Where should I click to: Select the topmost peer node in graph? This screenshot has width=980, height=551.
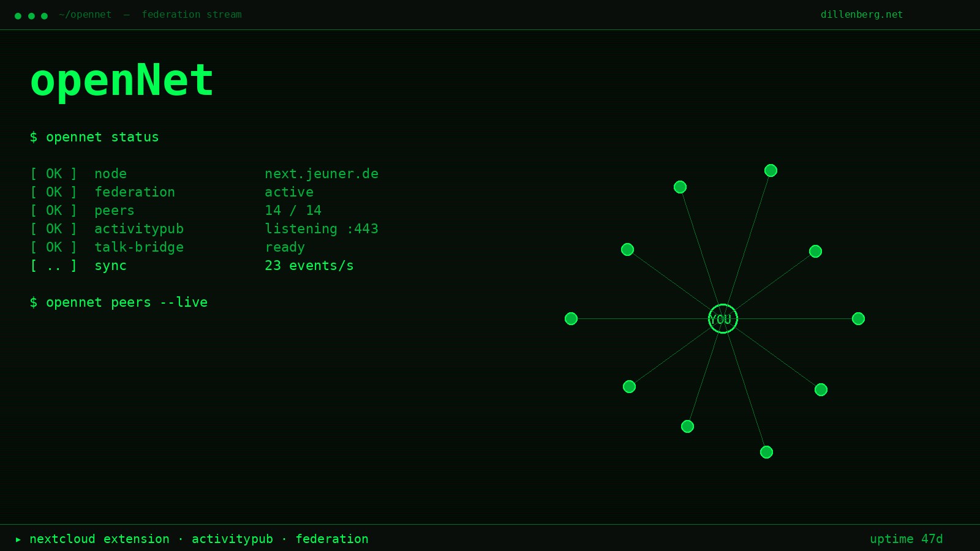point(771,170)
